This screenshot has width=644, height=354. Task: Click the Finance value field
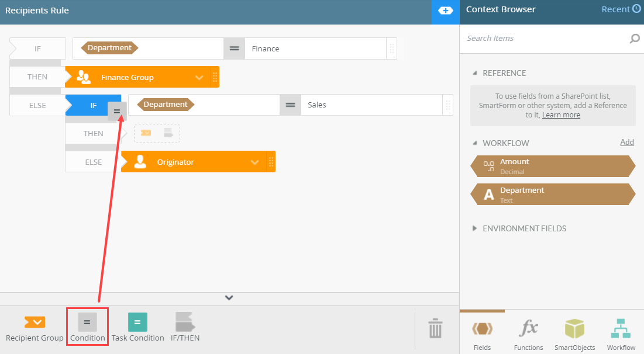(x=315, y=48)
